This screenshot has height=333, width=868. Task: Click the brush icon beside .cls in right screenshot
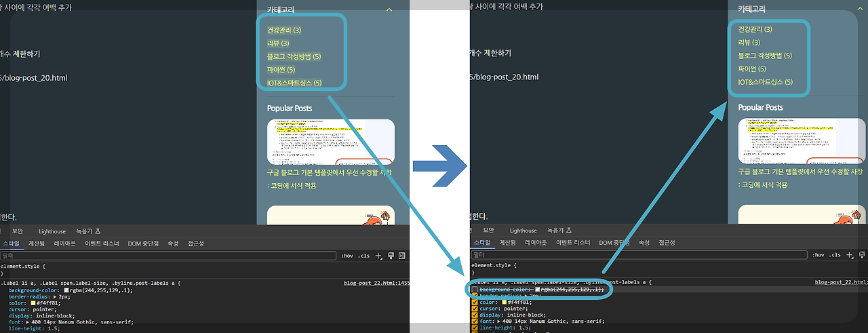(x=862, y=256)
